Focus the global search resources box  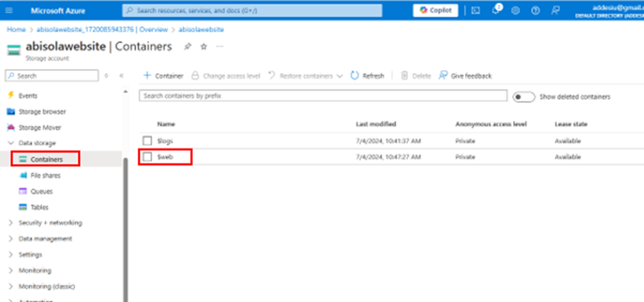pyautogui.click(x=252, y=11)
